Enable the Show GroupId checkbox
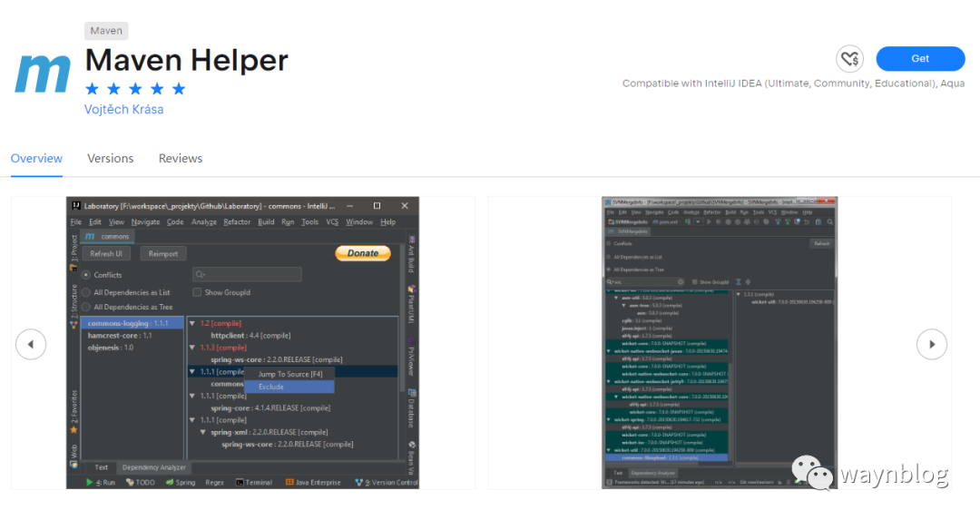 tap(197, 293)
